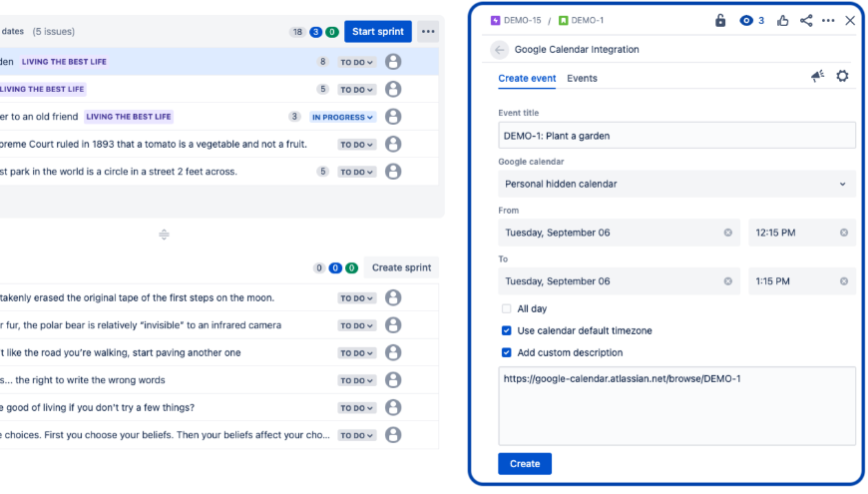The height and width of the screenshot is (494, 868).
Task: Click the share icon in issue header
Action: [806, 20]
